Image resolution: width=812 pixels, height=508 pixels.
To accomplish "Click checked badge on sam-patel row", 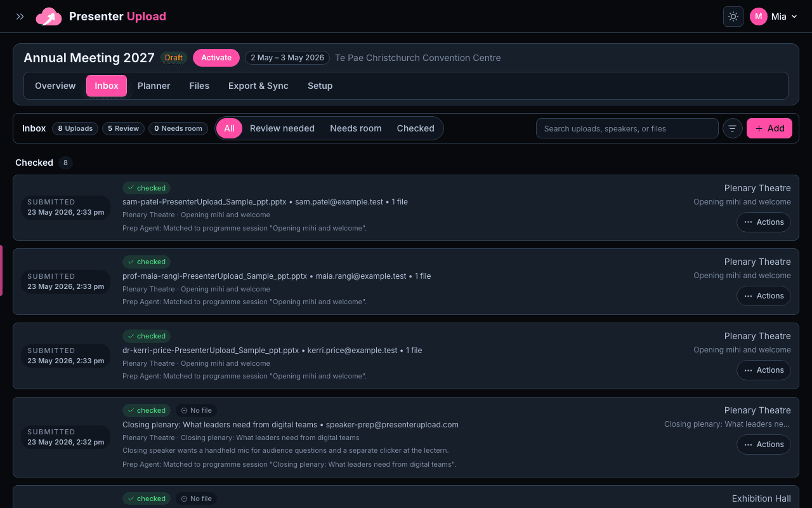I will (x=147, y=188).
